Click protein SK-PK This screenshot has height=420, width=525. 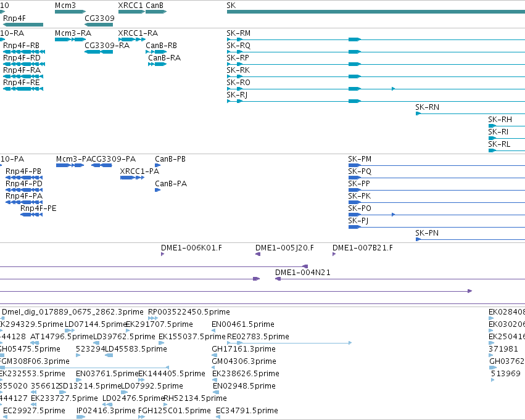point(437,202)
